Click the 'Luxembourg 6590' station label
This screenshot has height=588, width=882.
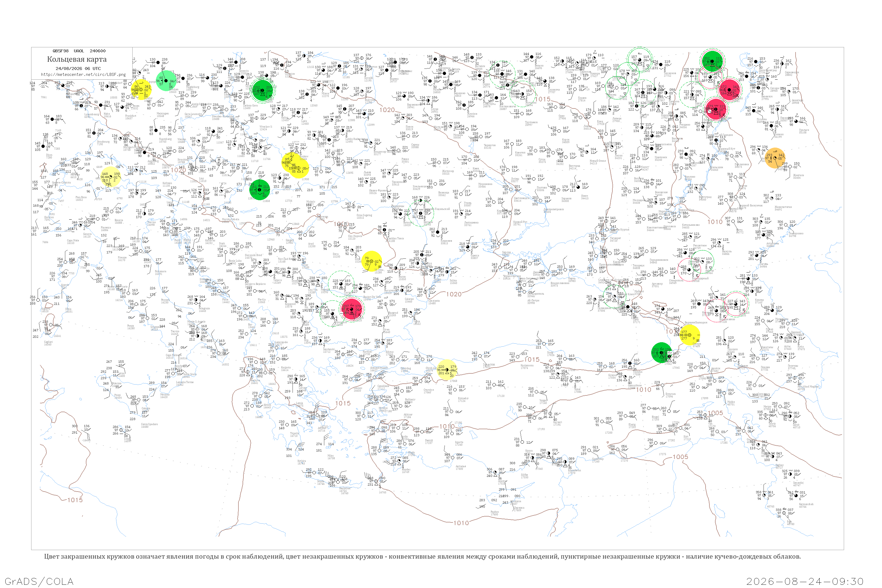pyautogui.click(x=91, y=116)
